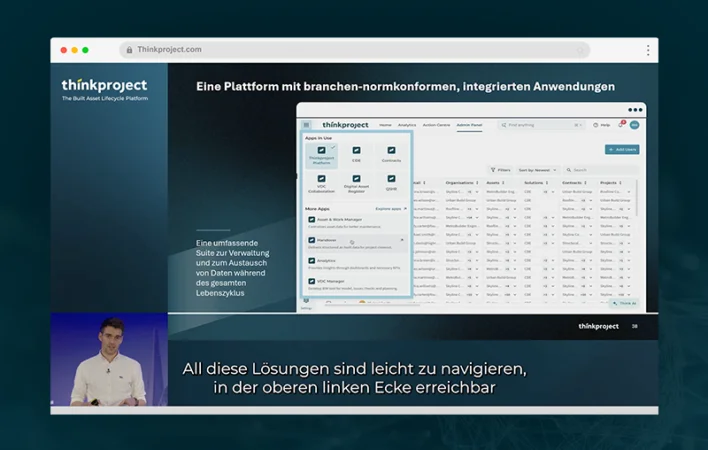Click the browser three-dot menu

pyautogui.click(x=648, y=50)
